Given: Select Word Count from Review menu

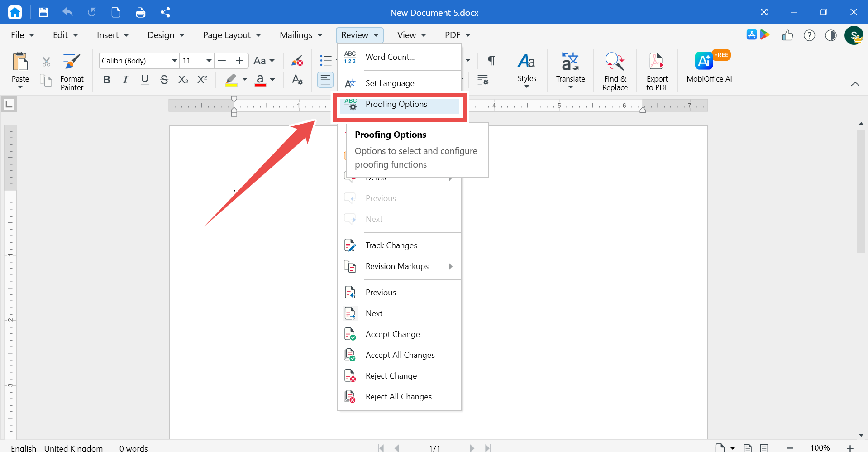Looking at the screenshot, I should 399,57.
